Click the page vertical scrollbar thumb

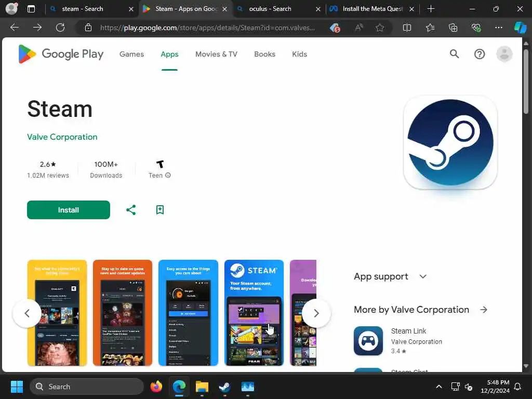526,82
